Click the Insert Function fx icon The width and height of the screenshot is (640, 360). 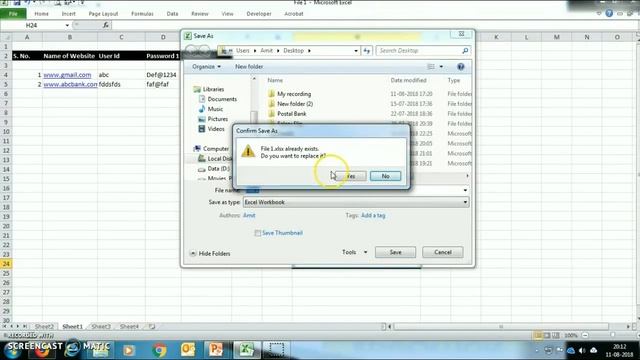tap(105, 25)
